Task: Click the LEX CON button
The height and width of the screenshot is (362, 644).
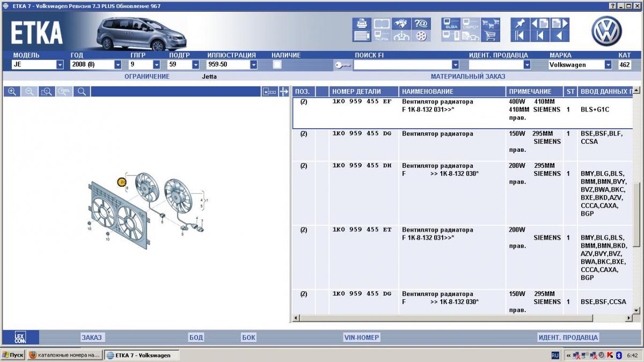Action: (x=20, y=337)
